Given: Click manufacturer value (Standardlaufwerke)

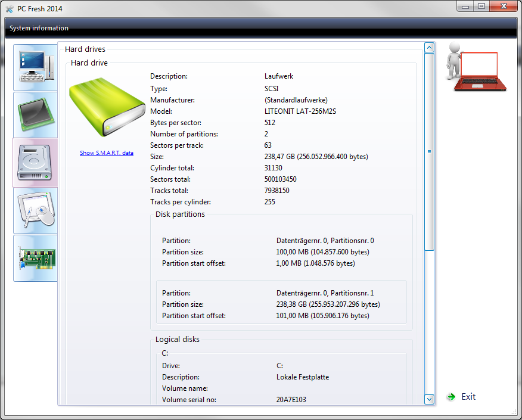Looking at the screenshot, I should coord(296,100).
